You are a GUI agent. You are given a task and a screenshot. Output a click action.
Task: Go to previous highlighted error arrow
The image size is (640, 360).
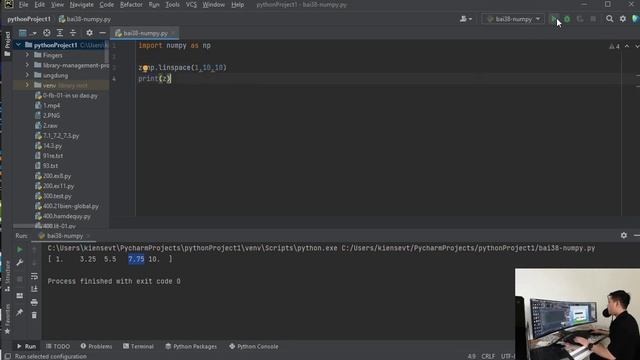tap(627, 46)
